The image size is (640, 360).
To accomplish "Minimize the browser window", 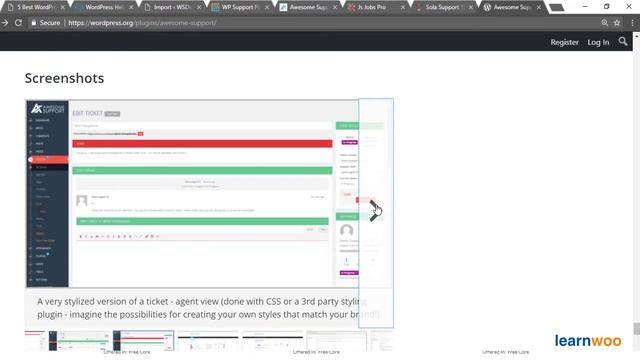I will 584,7.
